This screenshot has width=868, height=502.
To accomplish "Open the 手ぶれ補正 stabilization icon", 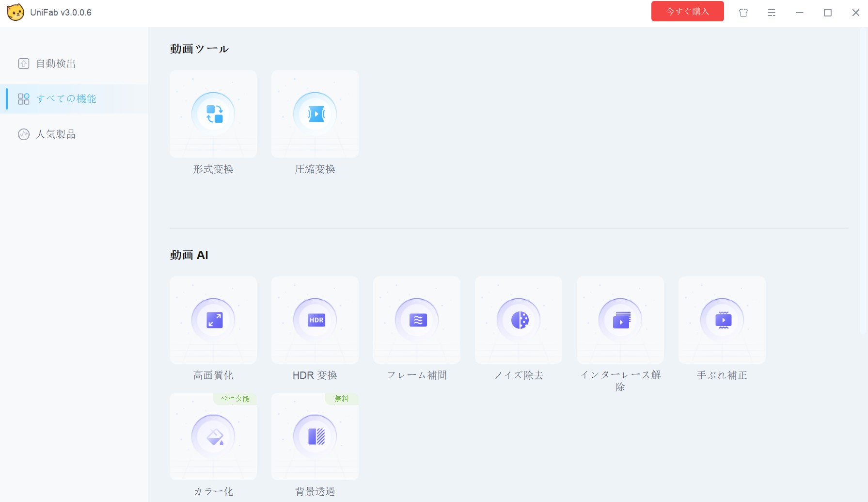I will click(x=722, y=320).
